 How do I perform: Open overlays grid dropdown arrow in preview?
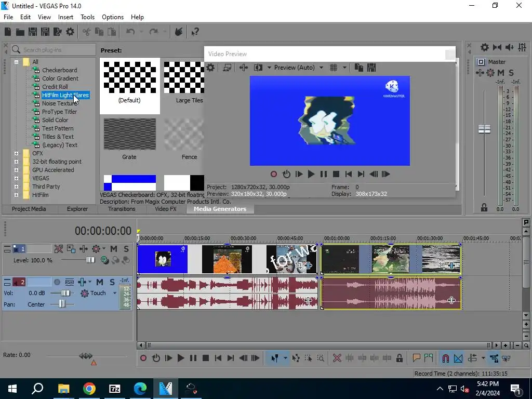(344, 68)
